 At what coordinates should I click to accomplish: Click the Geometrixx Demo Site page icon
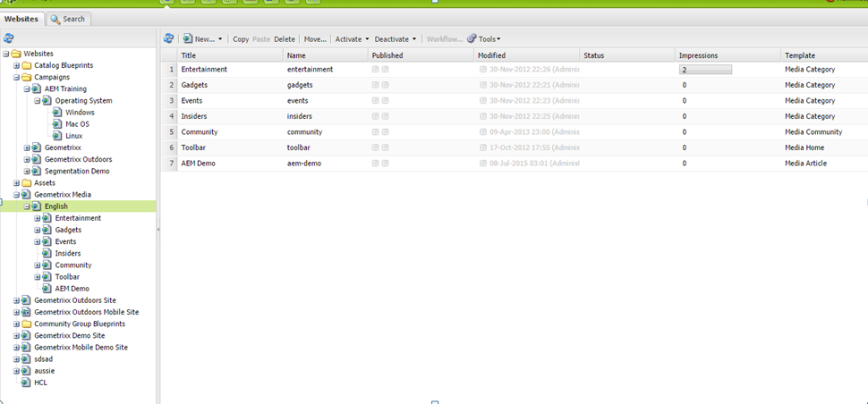(x=26, y=335)
